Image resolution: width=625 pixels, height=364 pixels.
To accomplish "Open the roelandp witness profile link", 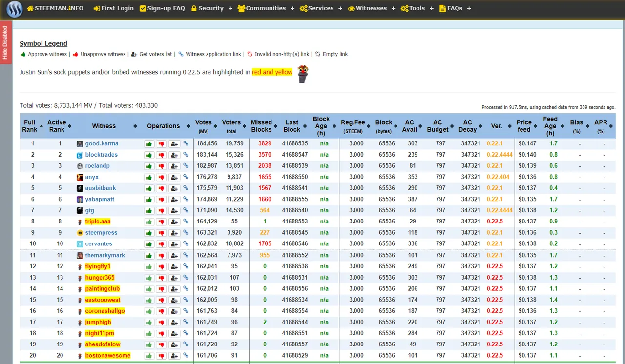I will tap(97, 166).
